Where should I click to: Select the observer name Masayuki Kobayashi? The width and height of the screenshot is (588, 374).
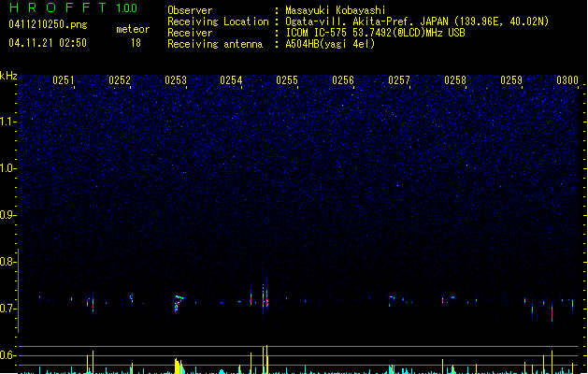336,10
